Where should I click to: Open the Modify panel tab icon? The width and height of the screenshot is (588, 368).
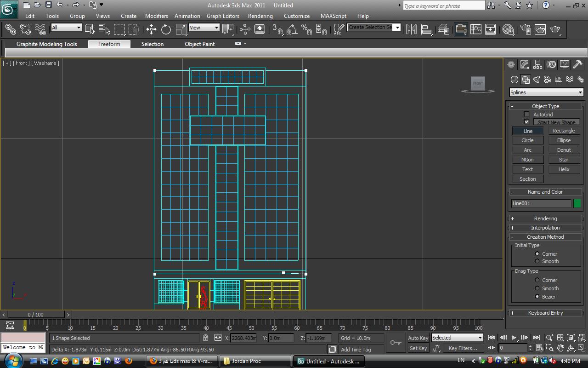[524, 65]
